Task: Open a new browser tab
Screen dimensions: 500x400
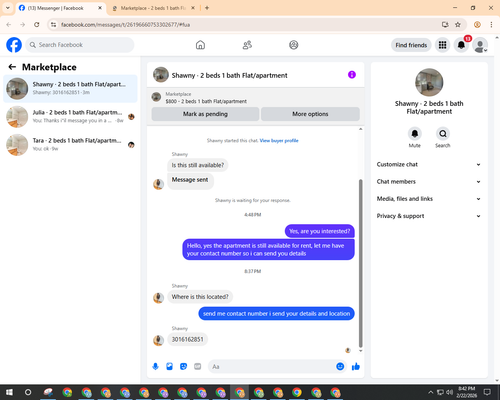Action: pyautogui.click(x=207, y=8)
